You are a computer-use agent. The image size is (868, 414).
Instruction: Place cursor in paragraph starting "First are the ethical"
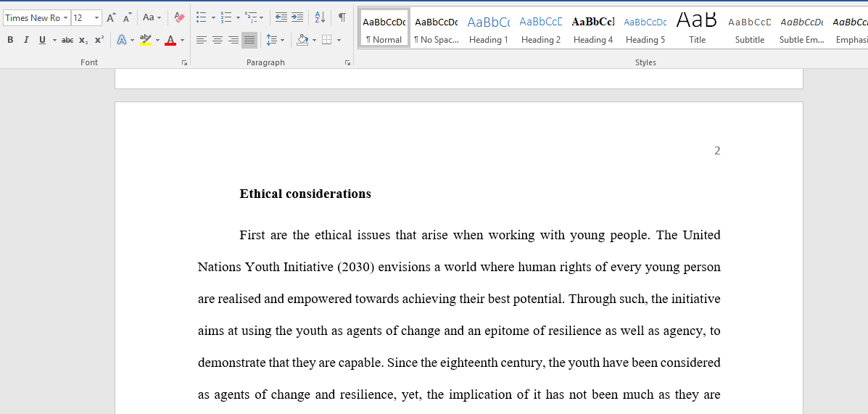[x=459, y=315]
